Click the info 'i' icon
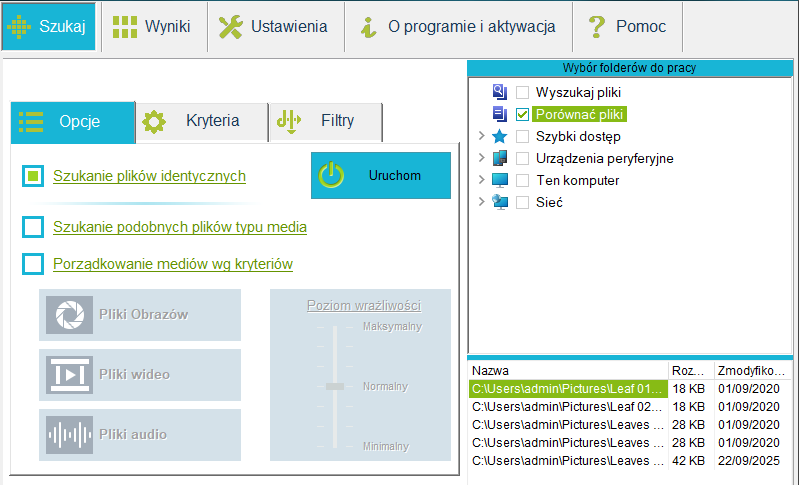The image size is (800, 485). coord(368,27)
